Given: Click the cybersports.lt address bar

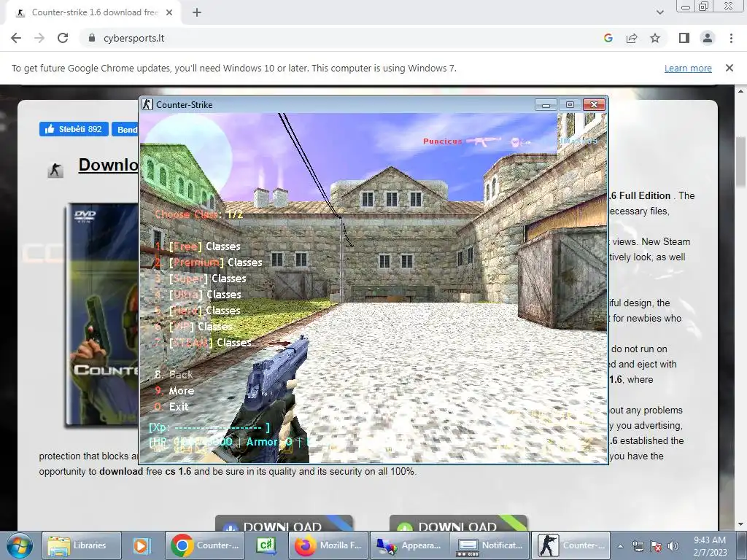Looking at the screenshot, I should [343, 38].
